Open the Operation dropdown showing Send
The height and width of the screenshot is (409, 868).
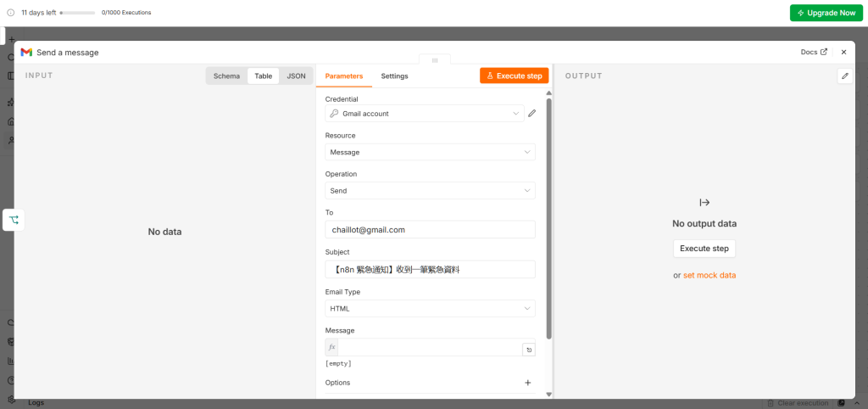point(430,191)
